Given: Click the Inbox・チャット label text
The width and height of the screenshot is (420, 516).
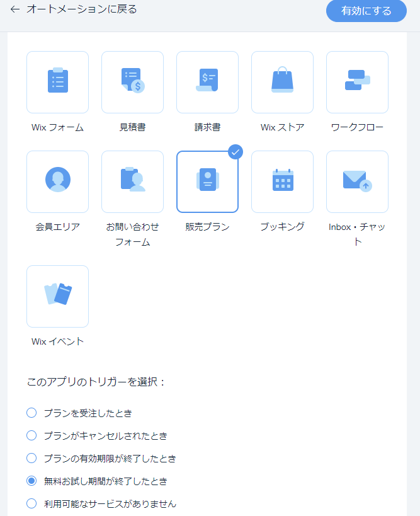Looking at the screenshot, I should tap(357, 234).
